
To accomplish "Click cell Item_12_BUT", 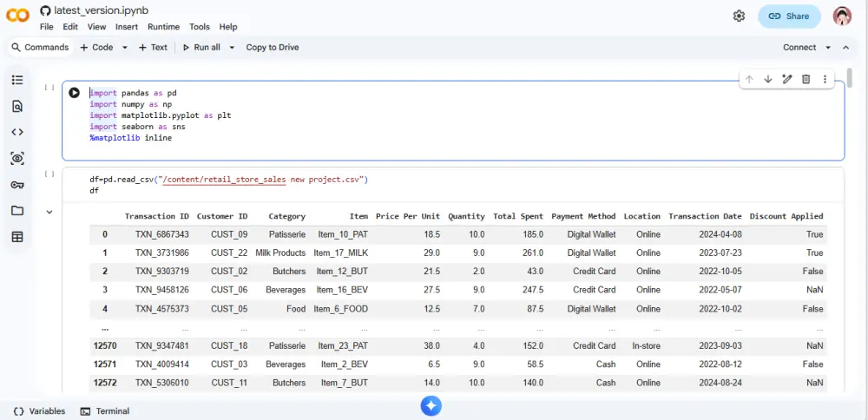I will click(342, 272).
